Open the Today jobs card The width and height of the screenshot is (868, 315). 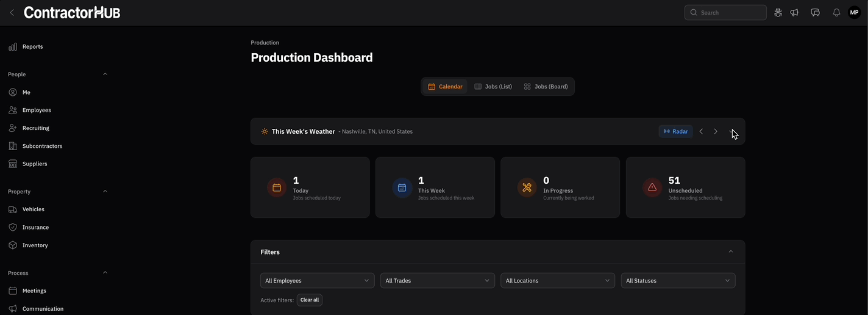pos(310,187)
